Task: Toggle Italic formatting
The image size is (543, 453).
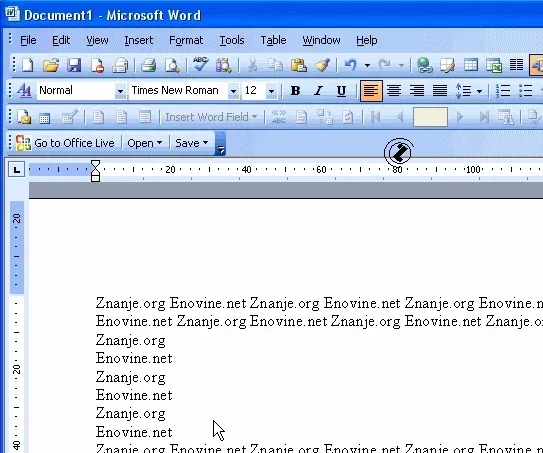Action: pos(318,91)
